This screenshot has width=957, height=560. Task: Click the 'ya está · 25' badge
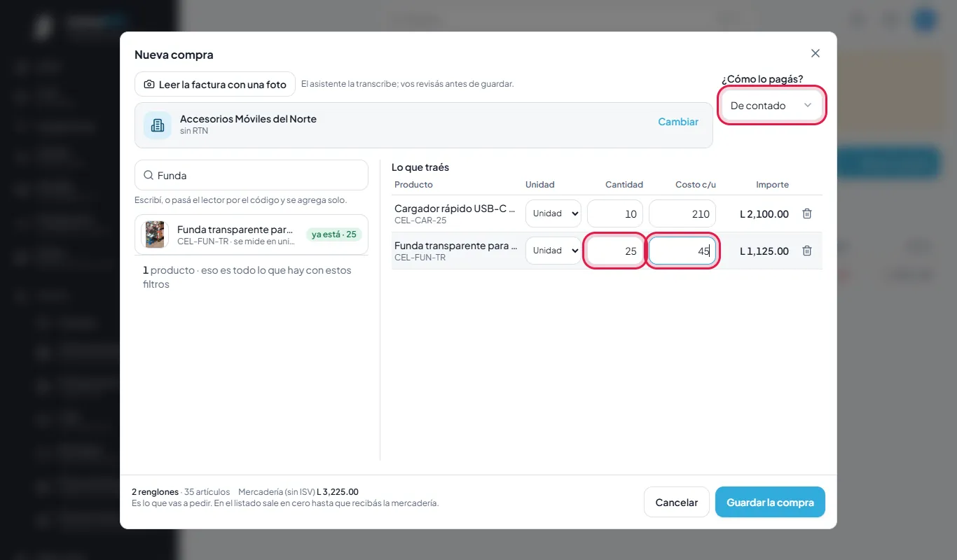[x=334, y=234]
